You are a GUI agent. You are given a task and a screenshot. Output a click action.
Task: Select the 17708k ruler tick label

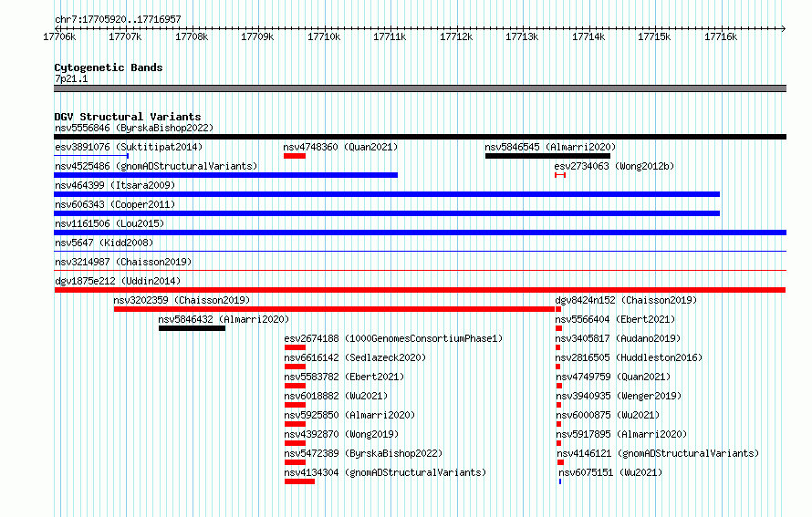point(192,36)
